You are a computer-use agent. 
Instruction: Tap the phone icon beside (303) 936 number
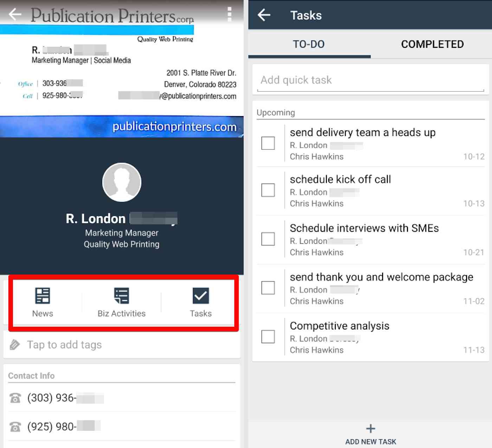pos(15,398)
